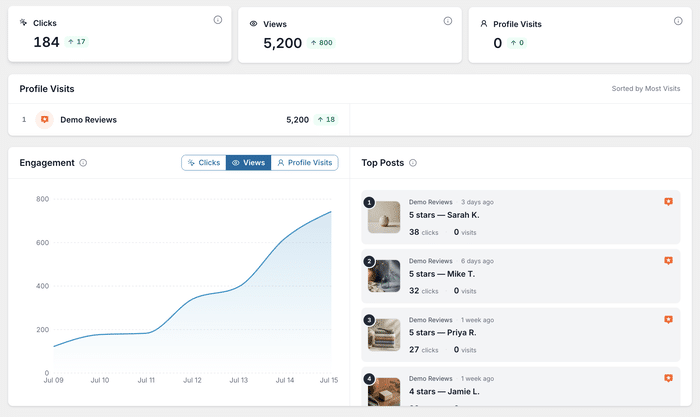Open the info icon next to Engagement

pyautogui.click(x=83, y=163)
